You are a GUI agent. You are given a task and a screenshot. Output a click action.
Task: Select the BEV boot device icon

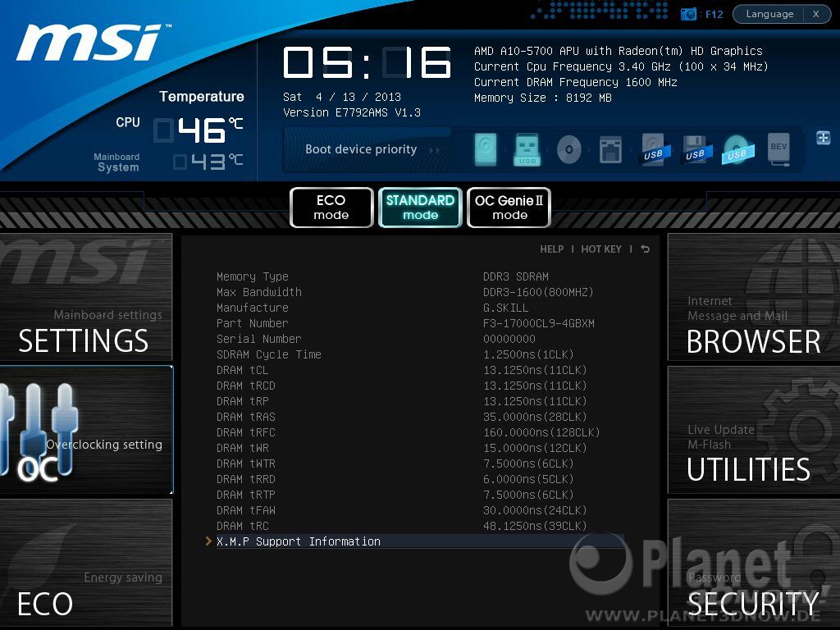point(779,149)
